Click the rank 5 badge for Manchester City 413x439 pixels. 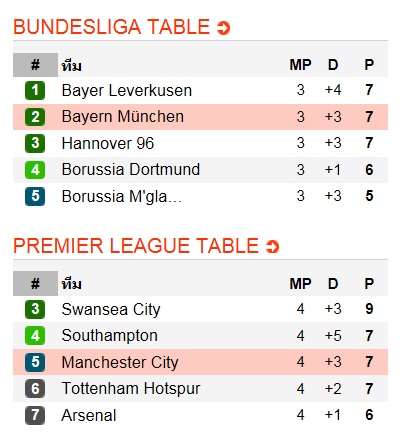[x=35, y=362]
